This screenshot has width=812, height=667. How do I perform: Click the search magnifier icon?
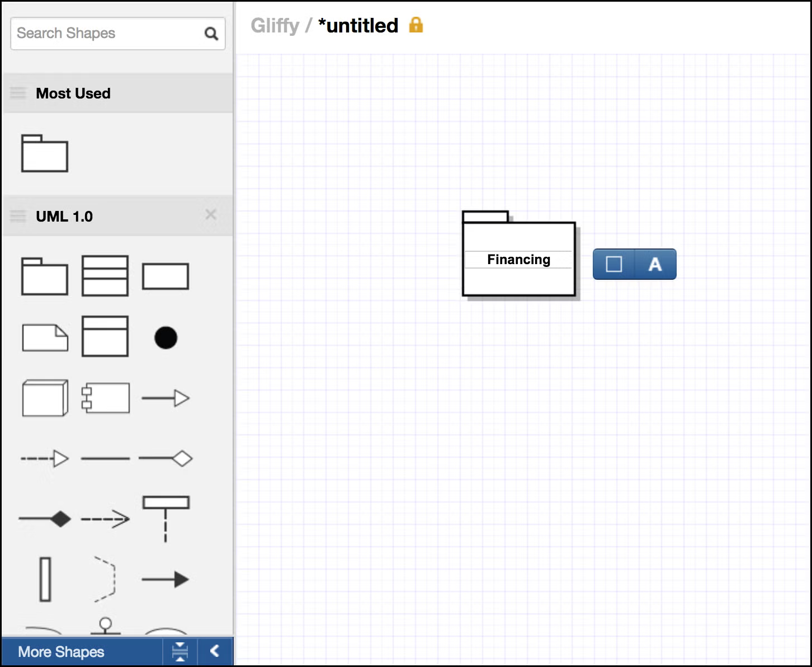pyautogui.click(x=211, y=34)
